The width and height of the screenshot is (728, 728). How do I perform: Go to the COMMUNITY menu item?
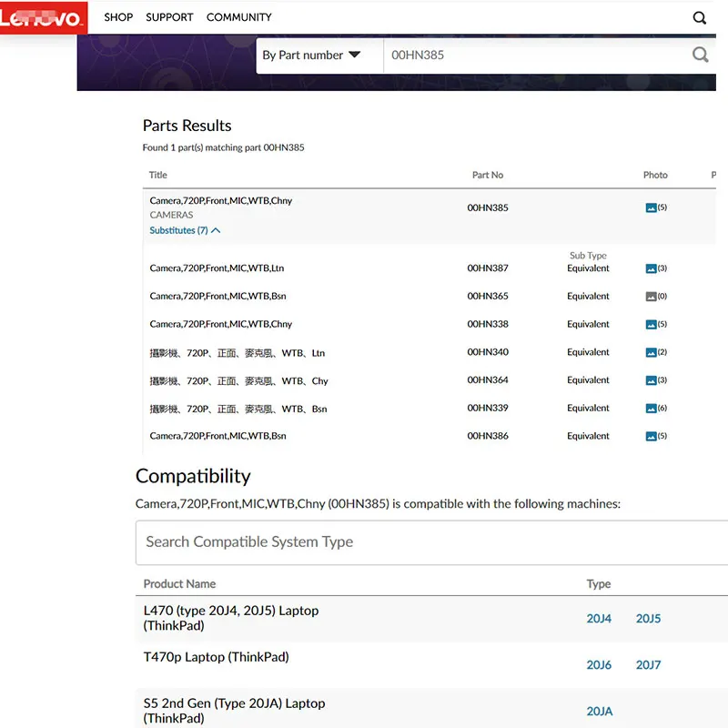[238, 17]
